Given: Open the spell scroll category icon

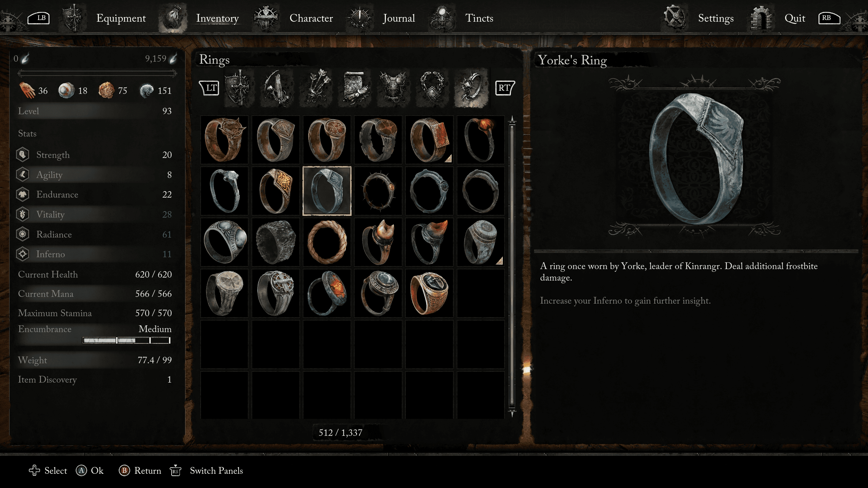Looking at the screenshot, I should pyautogui.click(x=355, y=88).
